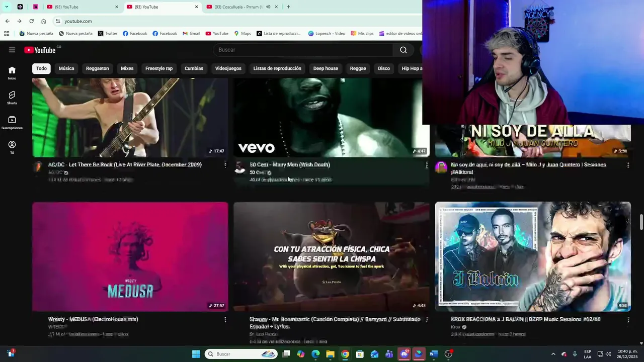Focus the YouTube Buscar search field
Image resolution: width=644 pixels, height=362 pixels.
point(303,50)
